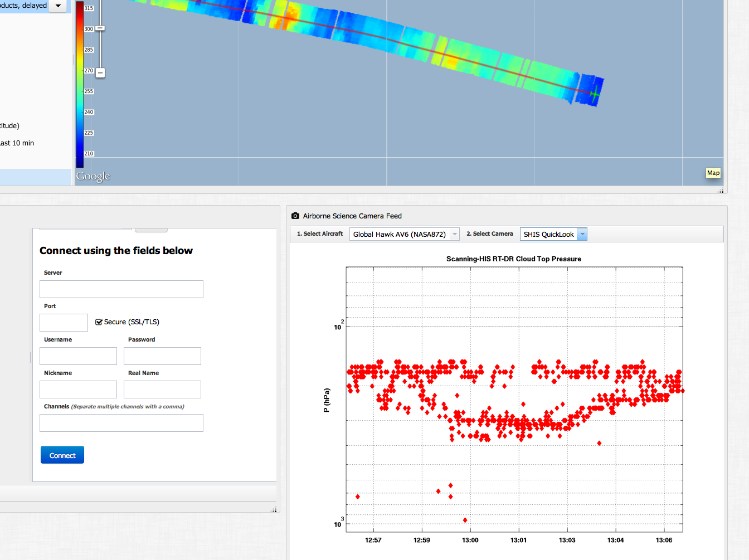Screen dimensions: 749x560
Task: Click the green aircraft marker on the map
Action: tap(595, 93)
